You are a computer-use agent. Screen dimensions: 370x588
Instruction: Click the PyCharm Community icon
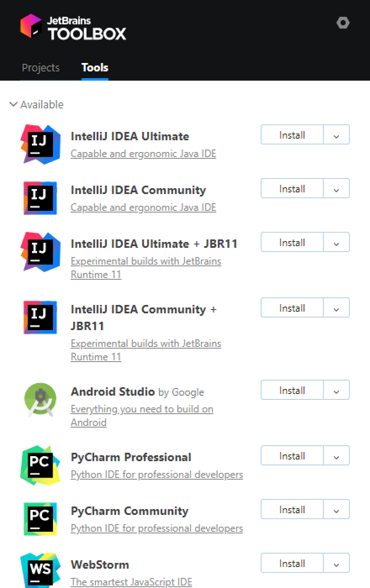tap(40, 519)
